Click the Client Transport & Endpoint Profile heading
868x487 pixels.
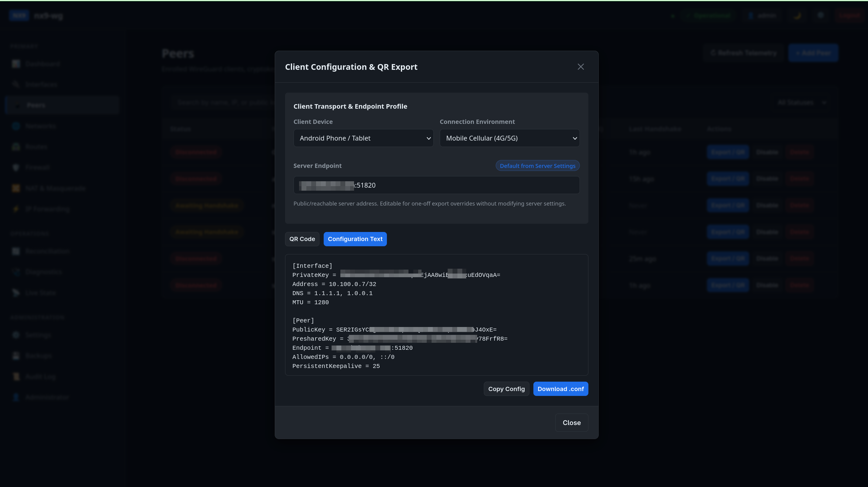tap(350, 106)
